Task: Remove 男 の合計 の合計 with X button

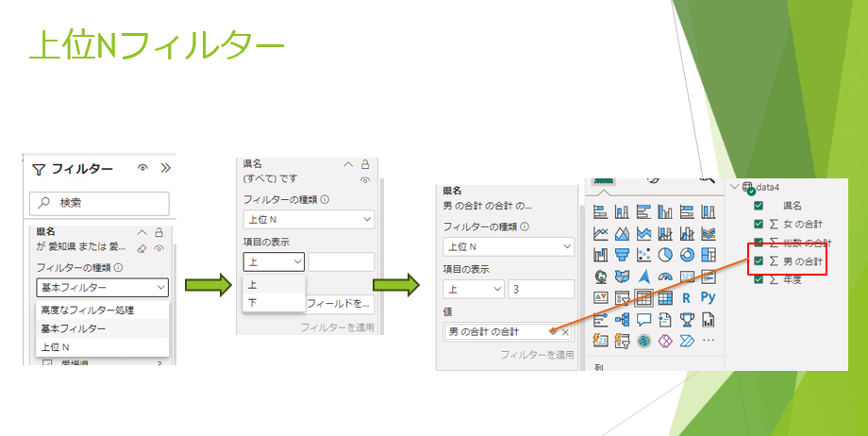Action: 565,332
